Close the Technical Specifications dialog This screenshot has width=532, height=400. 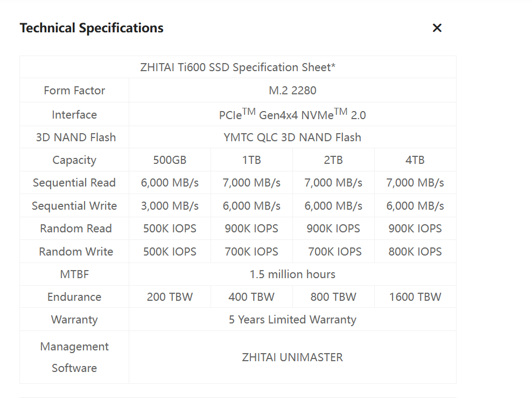point(437,28)
